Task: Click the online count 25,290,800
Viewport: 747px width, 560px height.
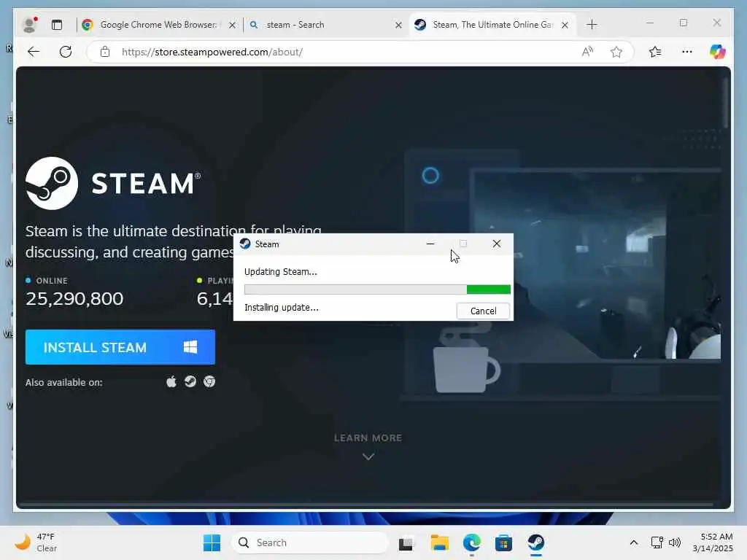Action: tap(74, 298)
